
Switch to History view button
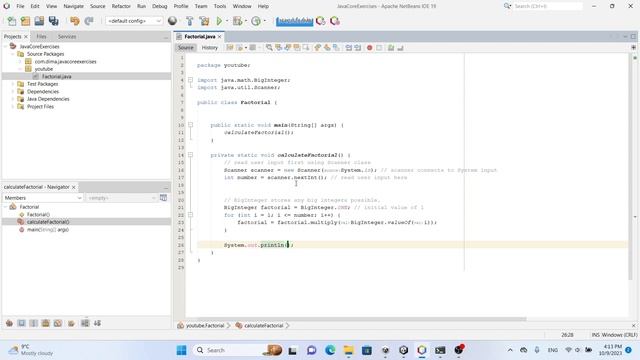pyautogui.click(x=209, y=48)
